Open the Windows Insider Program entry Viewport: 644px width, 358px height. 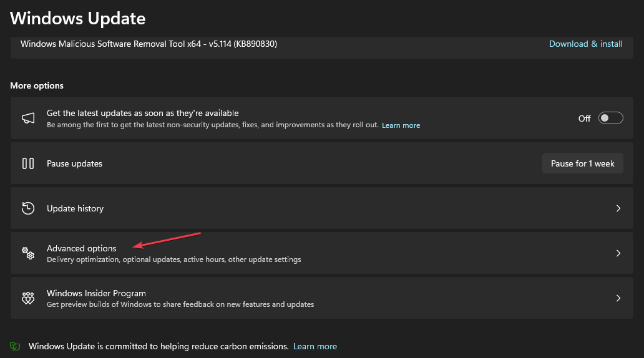[96, 293]
